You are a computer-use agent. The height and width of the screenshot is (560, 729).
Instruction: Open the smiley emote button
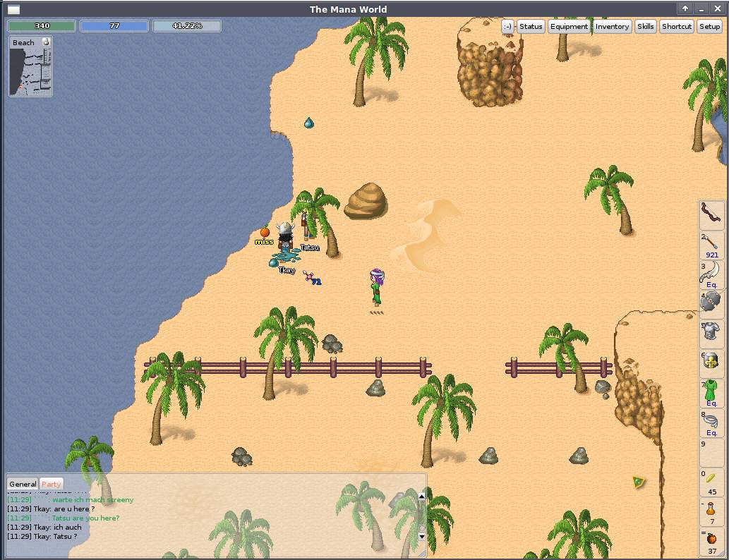(507, 27)
